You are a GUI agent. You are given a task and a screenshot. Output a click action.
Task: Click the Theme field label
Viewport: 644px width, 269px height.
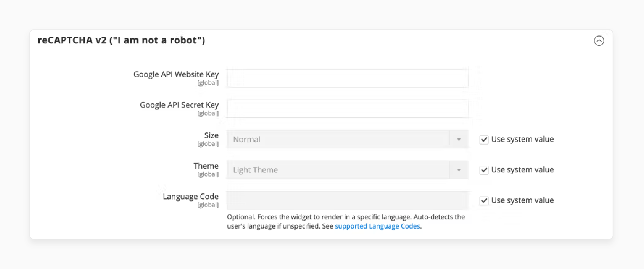206,166
